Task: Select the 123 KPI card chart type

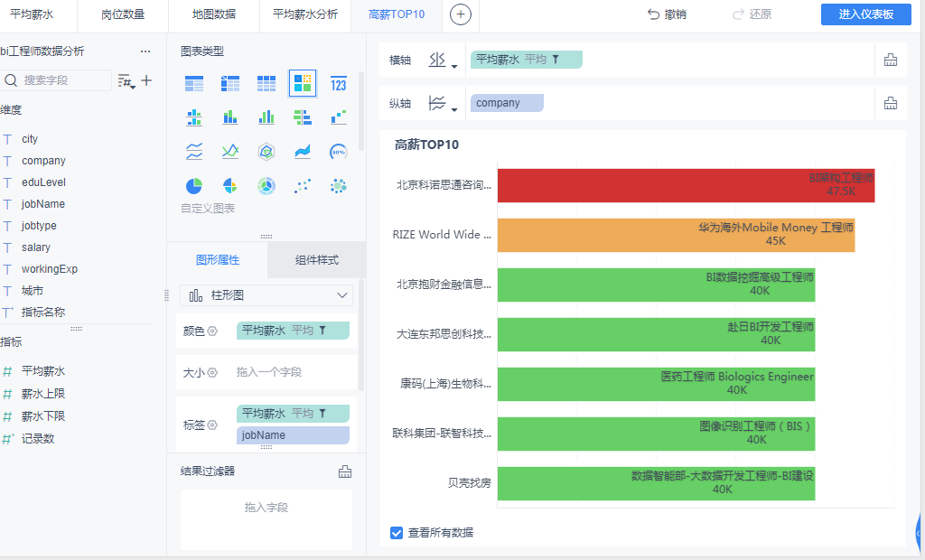Action: tap(338, 84)
